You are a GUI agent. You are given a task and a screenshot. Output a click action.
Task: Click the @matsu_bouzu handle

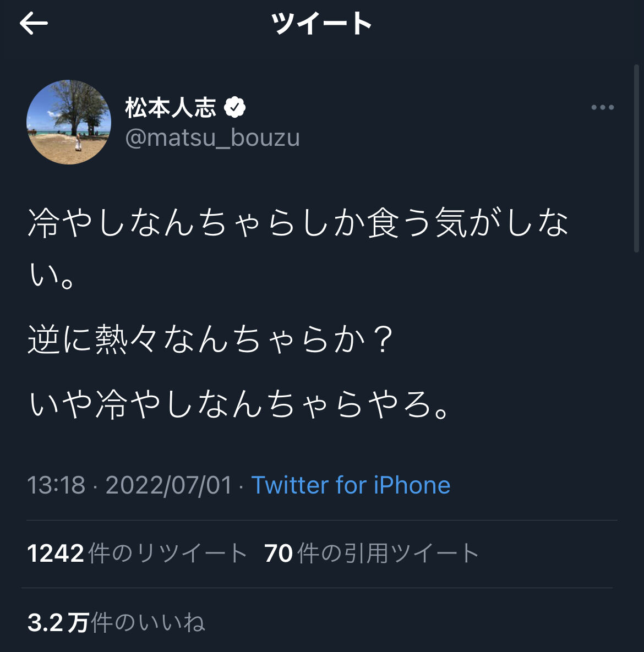212,138
